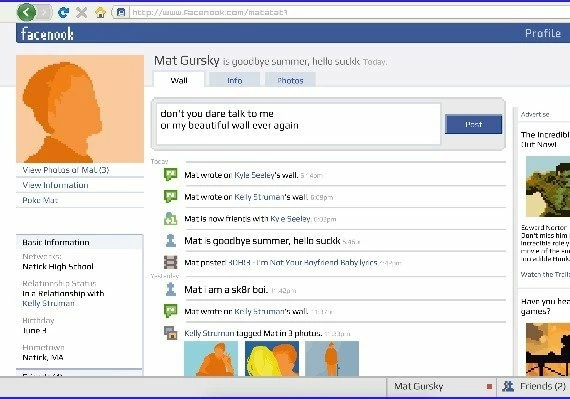Open third tagged photo of standing figure

point(332,358)
